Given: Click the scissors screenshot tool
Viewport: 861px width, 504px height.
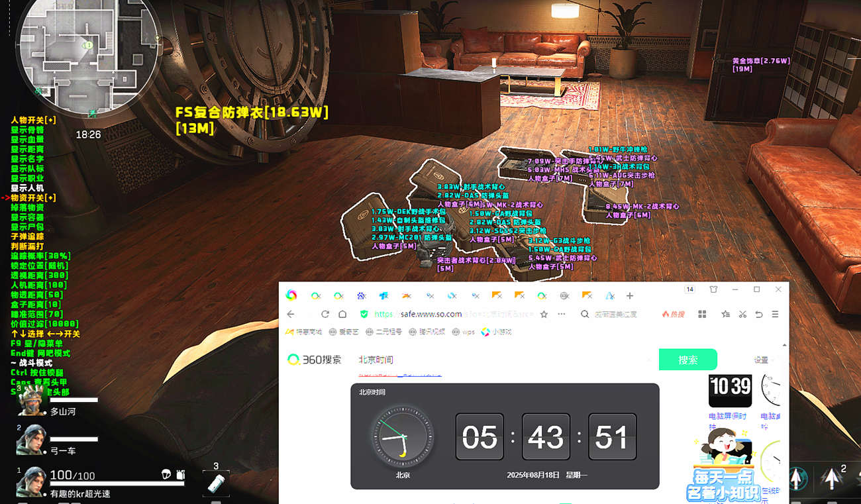Looking at the screenshot, I should pos(742,314).
